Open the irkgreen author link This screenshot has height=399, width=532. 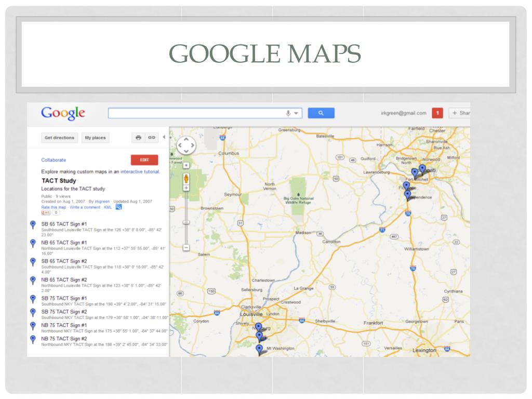(102, 201)
